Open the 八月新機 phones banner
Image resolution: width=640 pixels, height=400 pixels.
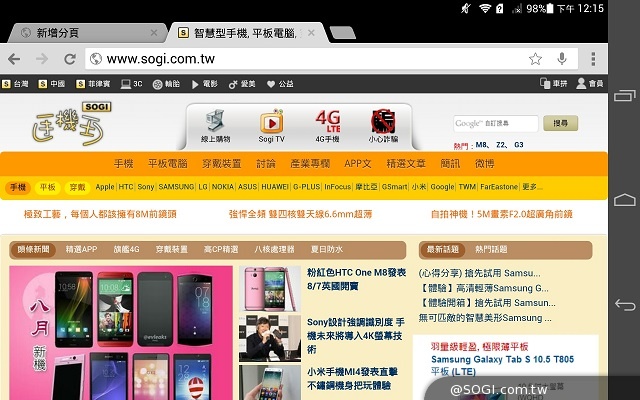[121, 333]
